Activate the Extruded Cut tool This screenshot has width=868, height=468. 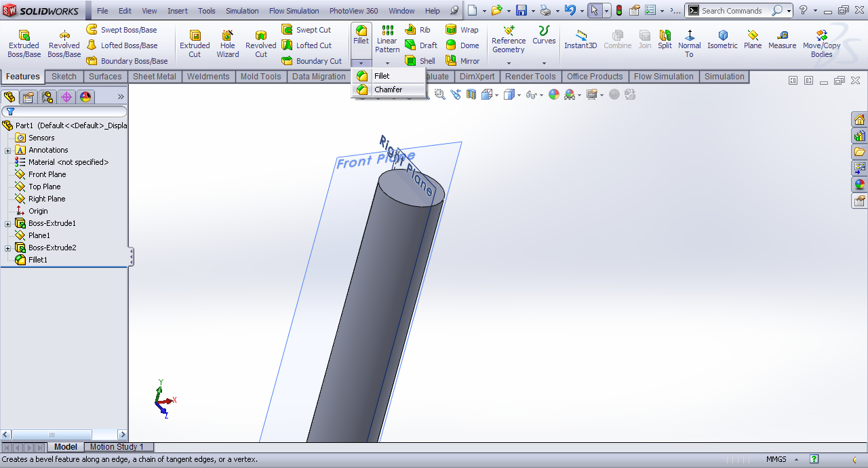(195, 44)
